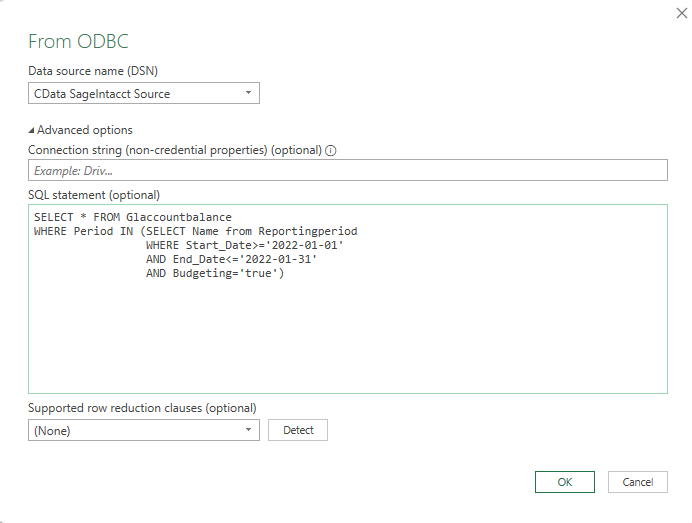Click the "AND Budgeting='true')" line
This screenshot has height=523, width=692.
215,273
